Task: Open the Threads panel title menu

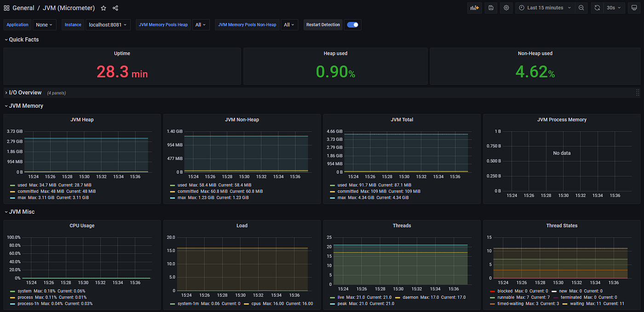Action: click(402, 225)
